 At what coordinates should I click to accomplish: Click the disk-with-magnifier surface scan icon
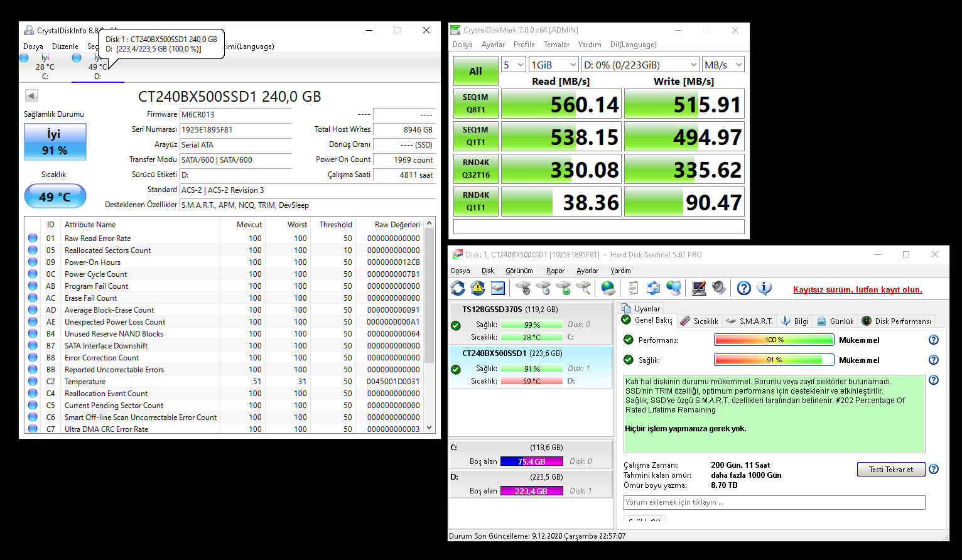point(583,288)
